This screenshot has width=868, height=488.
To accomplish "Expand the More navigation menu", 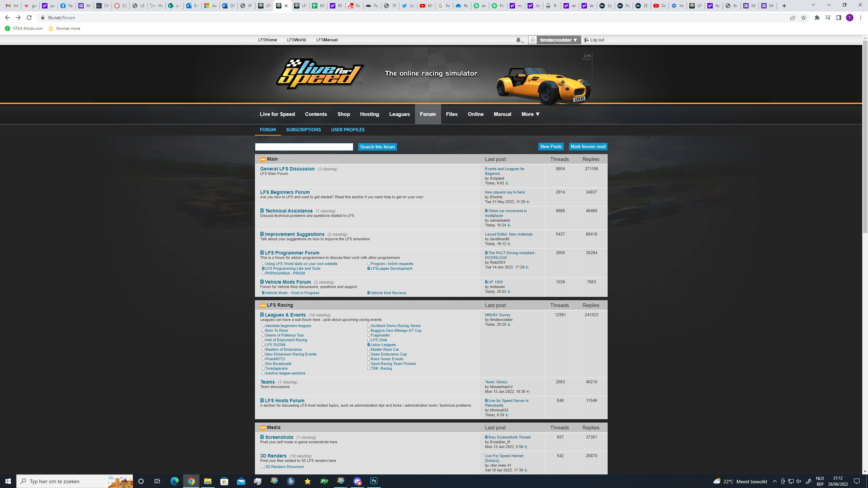I will [x=530, y=114].
